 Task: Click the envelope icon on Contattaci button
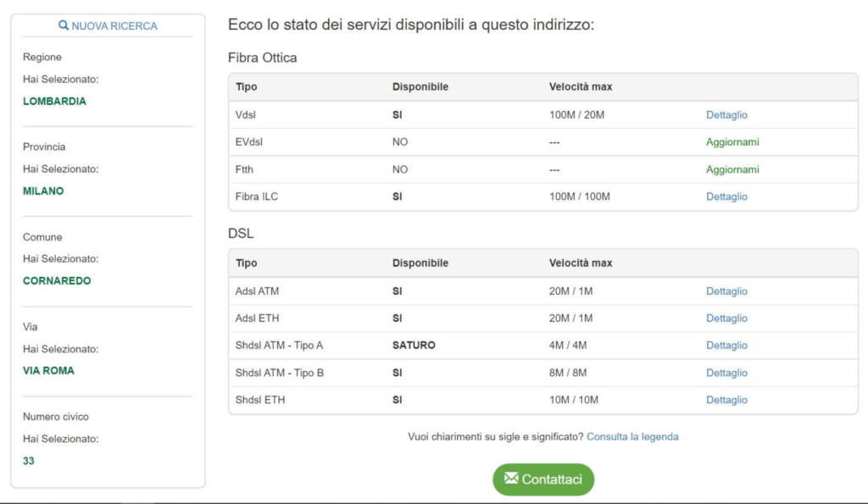(x=510, y=479)
